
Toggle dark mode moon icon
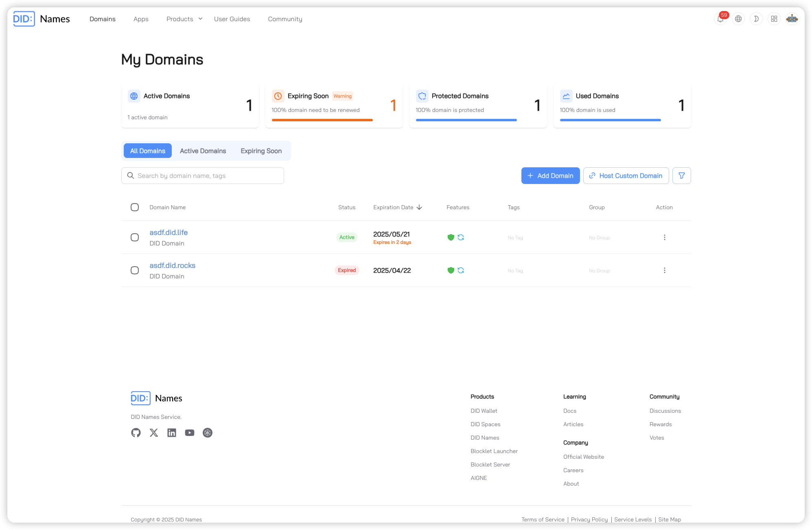click(756, 19)
